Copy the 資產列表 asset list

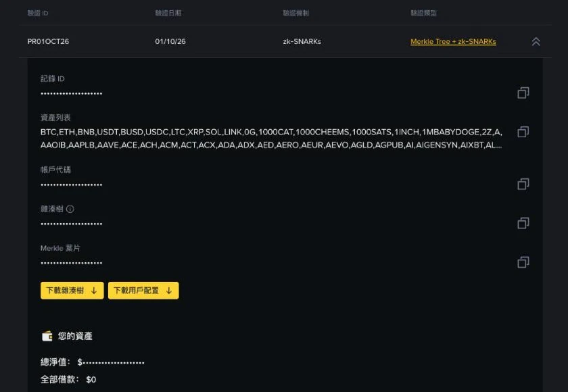523,132
